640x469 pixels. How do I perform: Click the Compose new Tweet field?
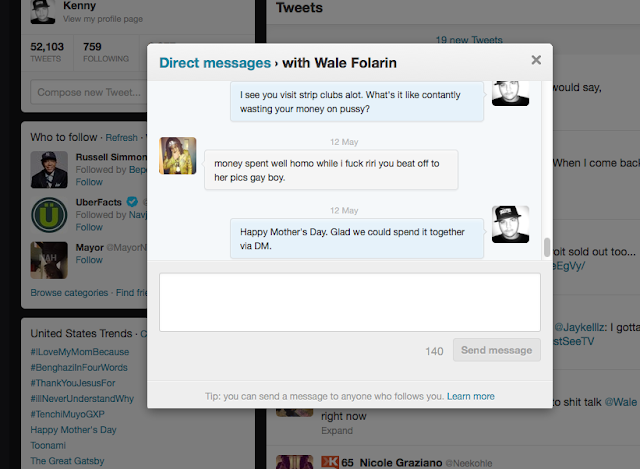coord(89,92)
